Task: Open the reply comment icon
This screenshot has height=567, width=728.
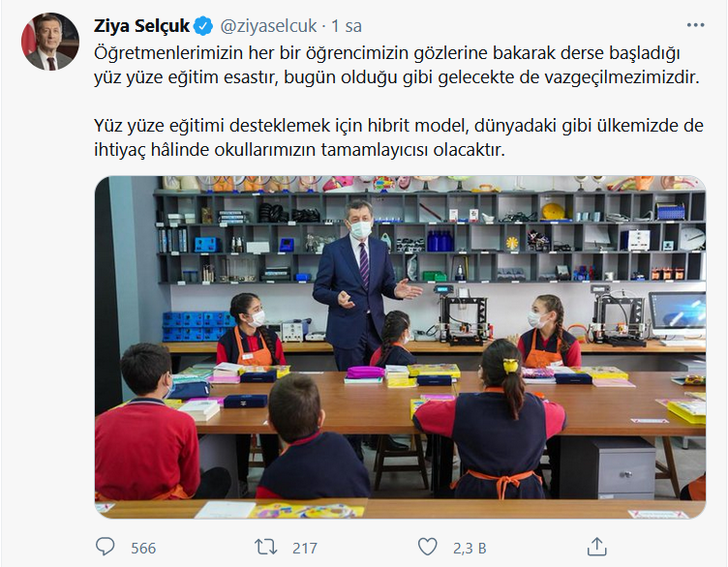Action: tap(105, 547)
